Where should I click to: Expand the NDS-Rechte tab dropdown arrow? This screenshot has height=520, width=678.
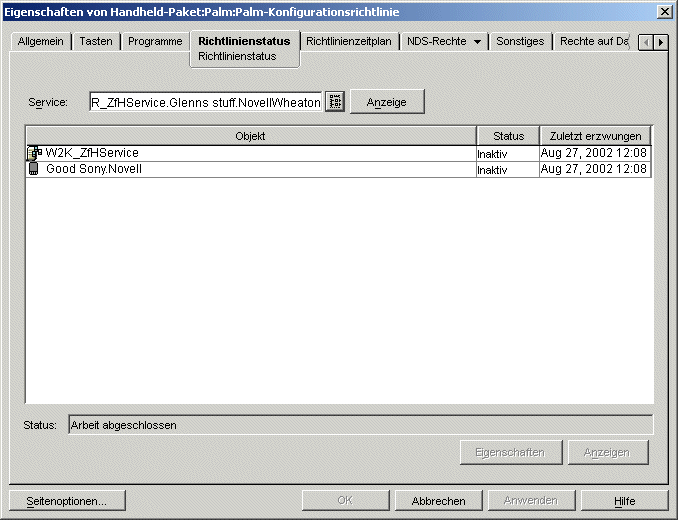tap(477, 42)
